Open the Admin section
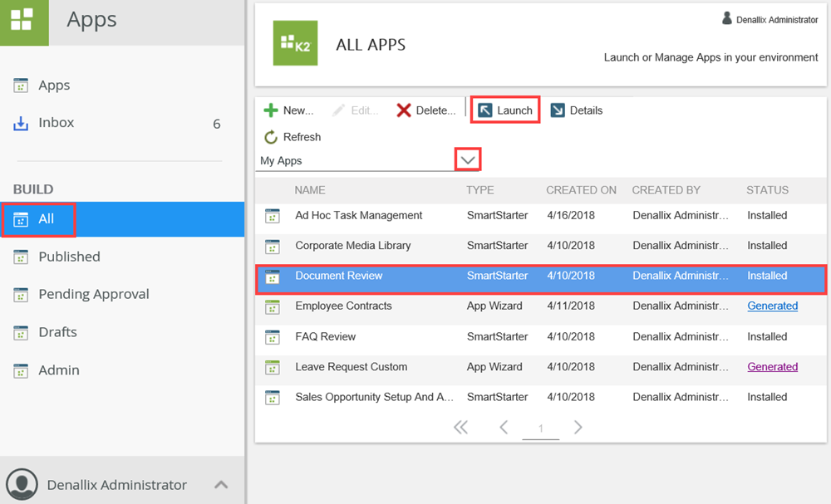This screenshot has width=831, height=504. (58, 370)
